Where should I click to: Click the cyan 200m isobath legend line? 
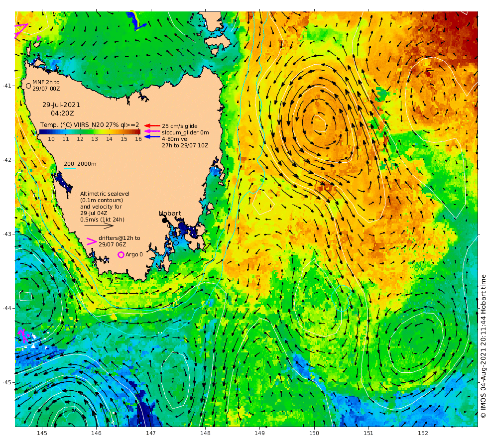point(70,169)
